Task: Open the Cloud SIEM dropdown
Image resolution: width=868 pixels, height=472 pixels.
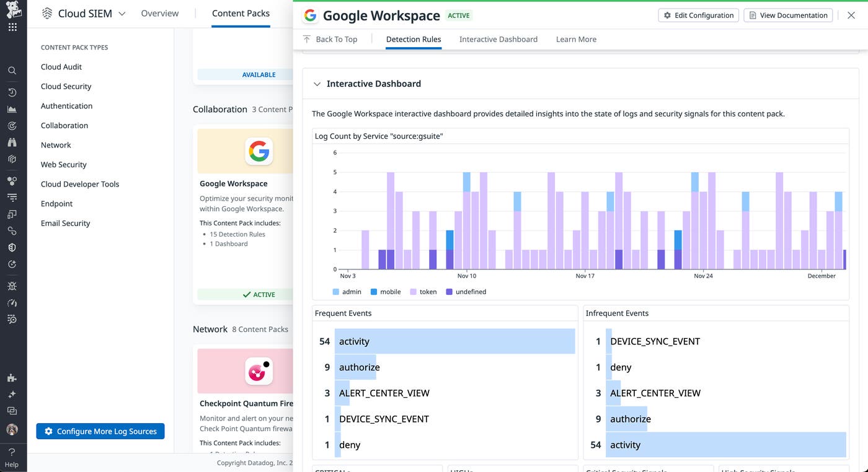Action: coord(122,12)
